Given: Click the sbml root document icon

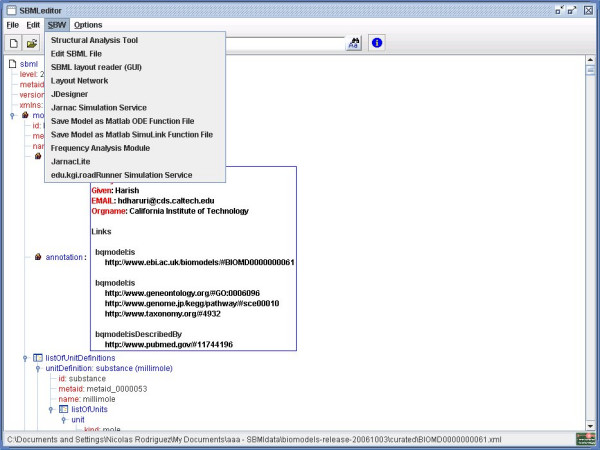Looking at the screenshot, I should [13, 63].
